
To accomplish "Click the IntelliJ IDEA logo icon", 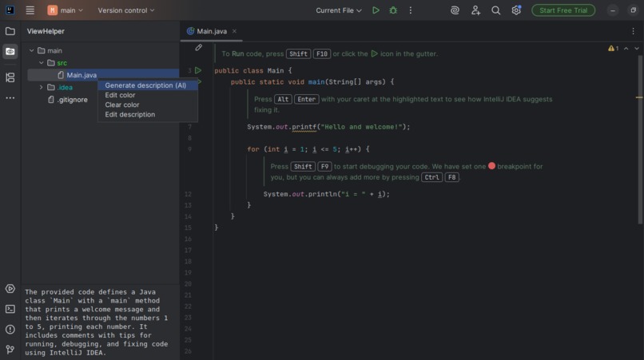I will (x=10, y=10).
